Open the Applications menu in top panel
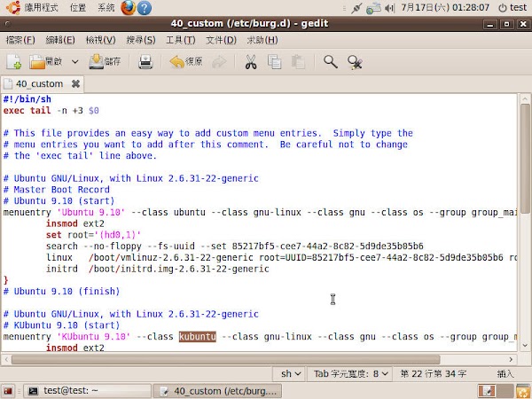This screenshot has height=399, width=532. click(x=41, y=7)
